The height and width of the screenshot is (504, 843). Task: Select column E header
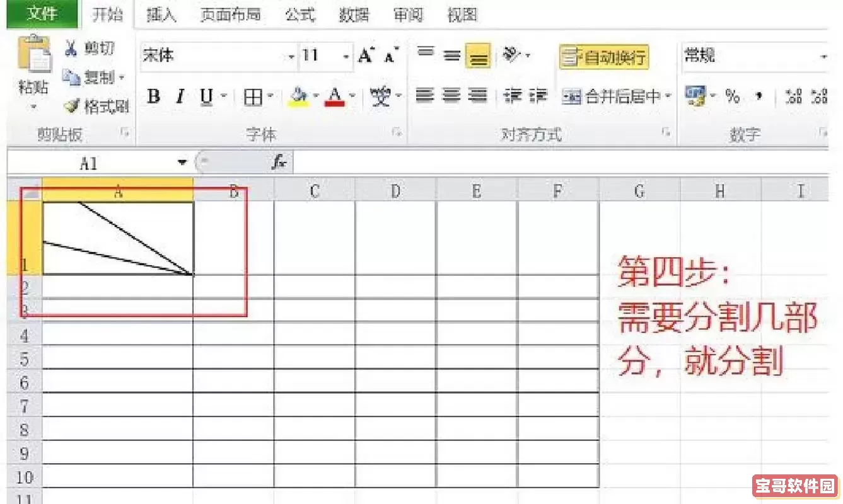click(476, 191)
